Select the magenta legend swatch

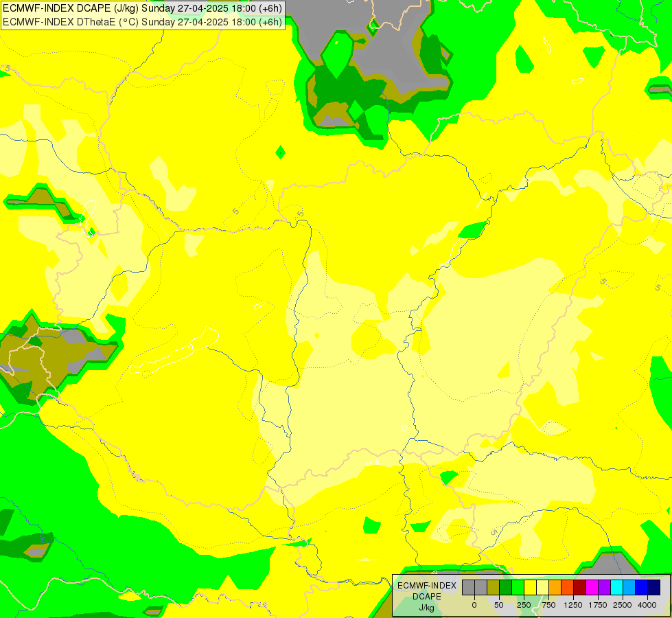click(592, 587)
